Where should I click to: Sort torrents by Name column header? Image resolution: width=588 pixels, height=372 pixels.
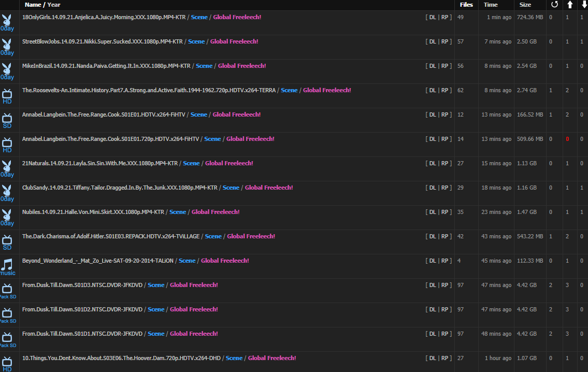pyautogui.click(x=33, y=5)
